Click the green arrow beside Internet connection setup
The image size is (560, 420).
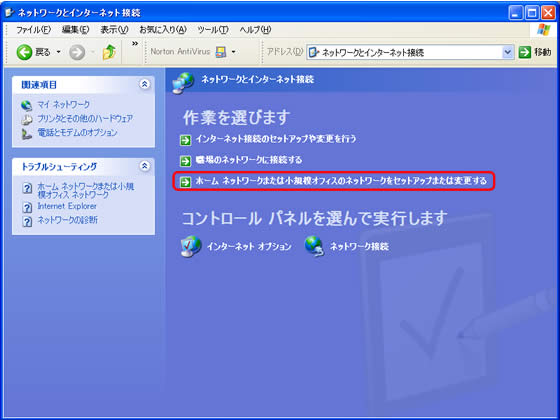(x=185, y=140)
